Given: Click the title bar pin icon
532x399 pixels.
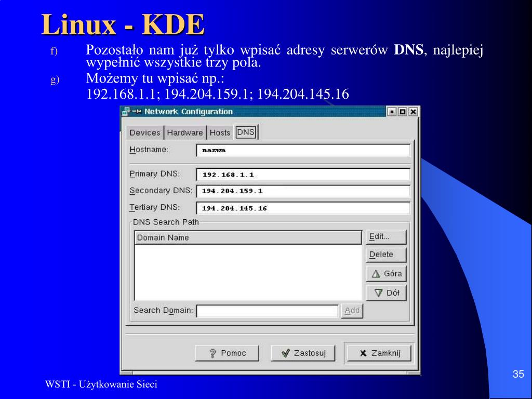Looking at the screenshot, I should coord(137,111).
